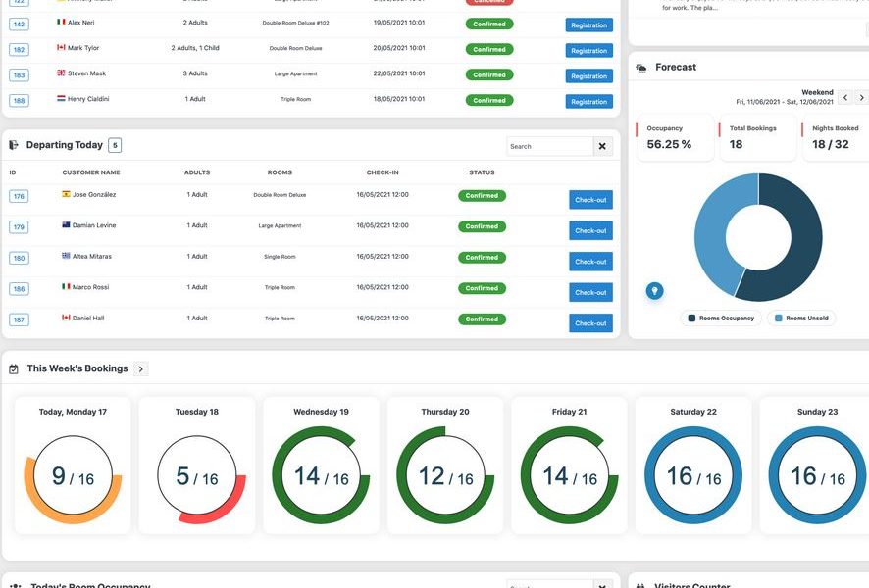Click the Total Bookings 18 card

point(758,138)
